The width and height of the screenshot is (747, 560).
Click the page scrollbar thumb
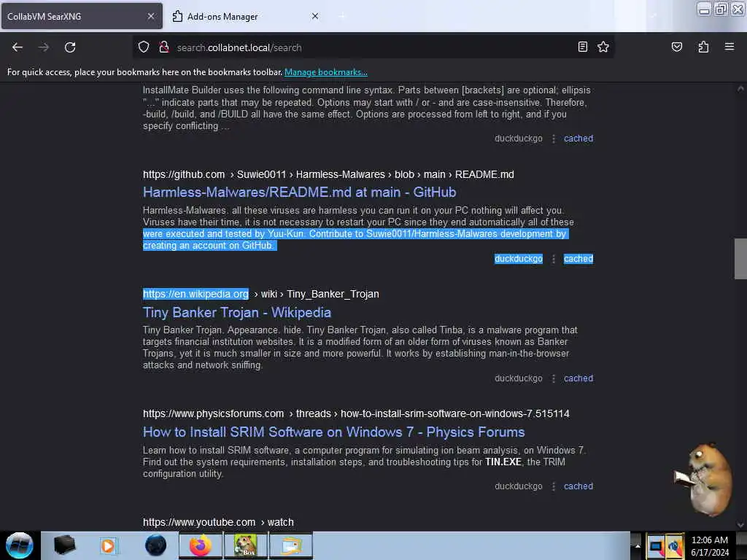click(x=740, y=259)
